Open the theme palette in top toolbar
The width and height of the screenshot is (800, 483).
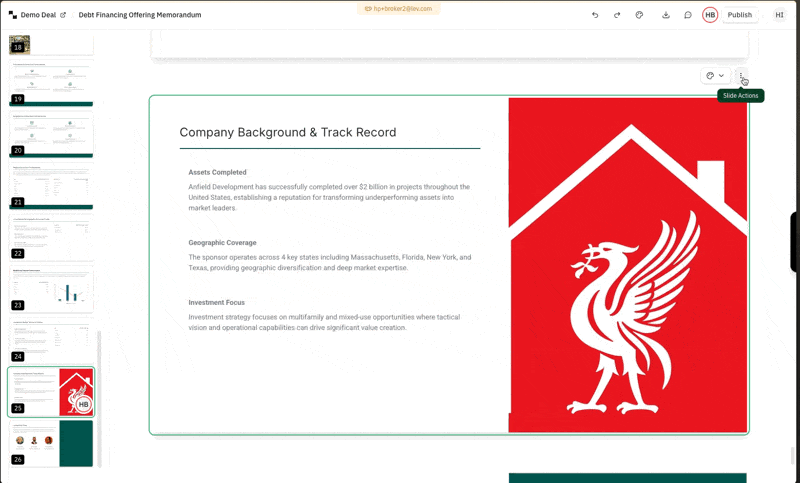(639, 15)
